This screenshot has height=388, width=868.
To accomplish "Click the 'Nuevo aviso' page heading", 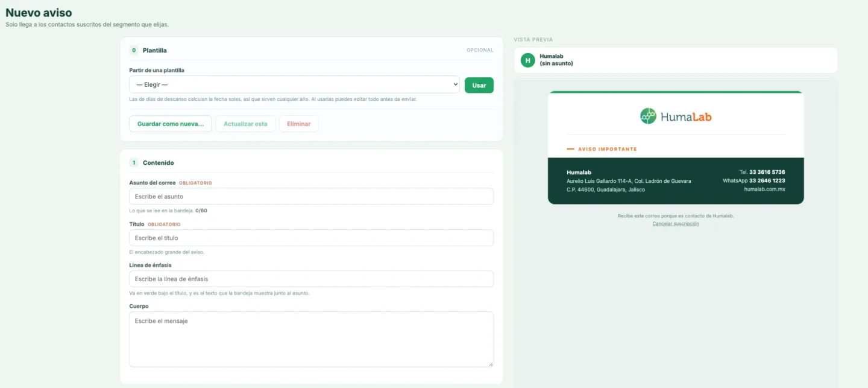I will [x=39, y=12].
